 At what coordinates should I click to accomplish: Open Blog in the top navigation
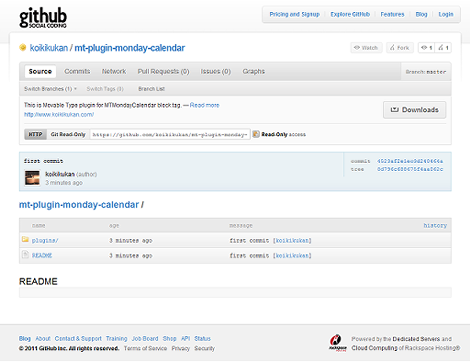pyautogui.click(x=421, y=14)
